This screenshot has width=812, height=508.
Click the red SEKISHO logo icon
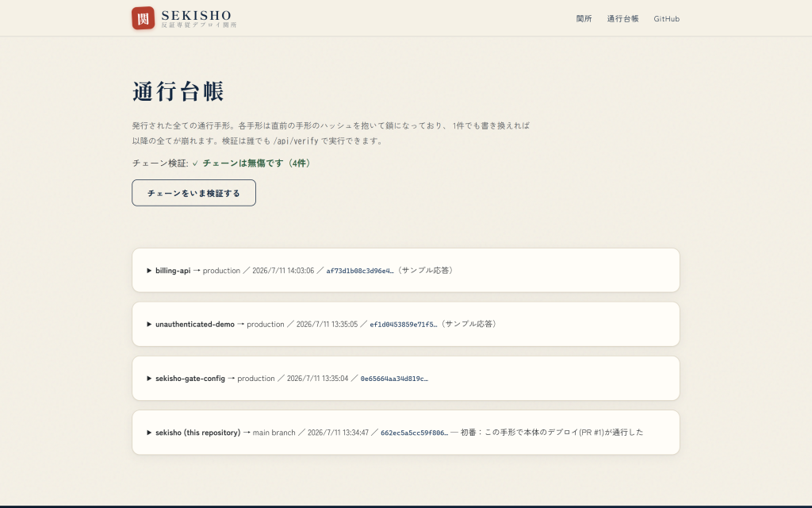click(x=143, y=18)
